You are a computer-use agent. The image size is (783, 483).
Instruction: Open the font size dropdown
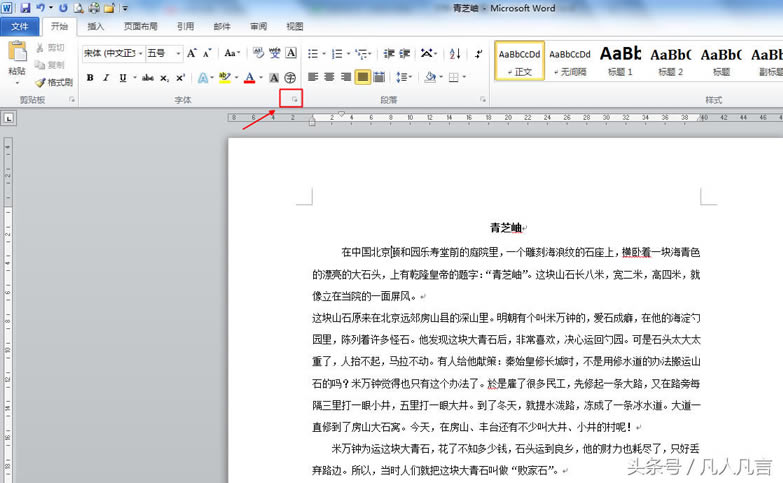[178, 53]
